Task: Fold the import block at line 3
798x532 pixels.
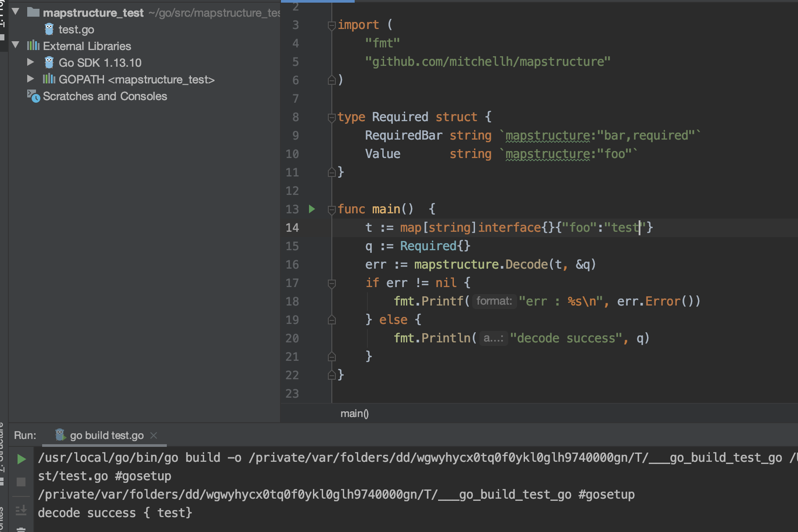Action: click(332, 25)
